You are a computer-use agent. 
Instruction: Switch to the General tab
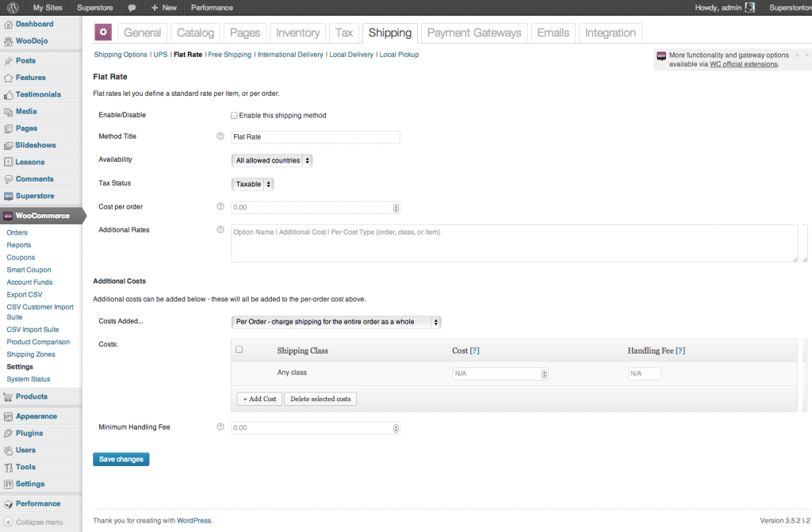[x=143, y=33]
